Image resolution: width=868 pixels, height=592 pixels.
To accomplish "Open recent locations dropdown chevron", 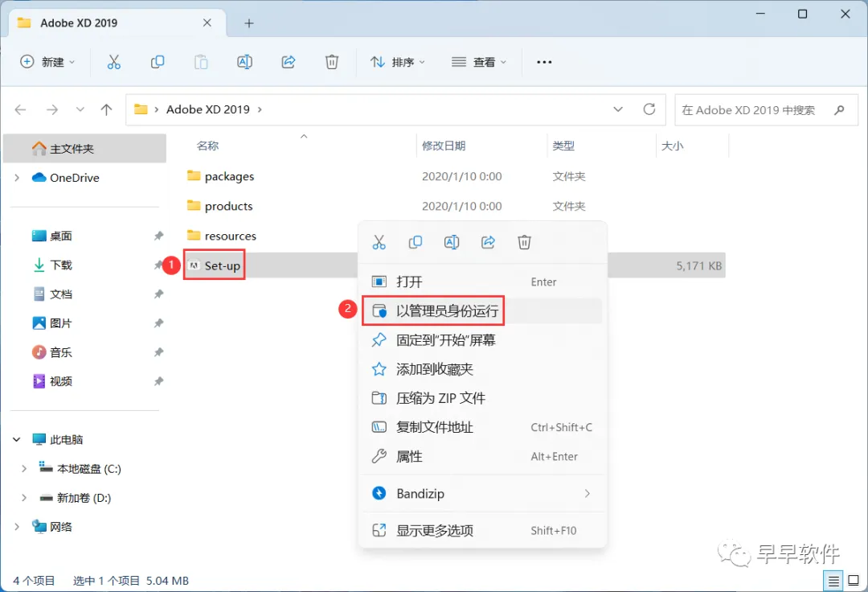I will point(80,109).
